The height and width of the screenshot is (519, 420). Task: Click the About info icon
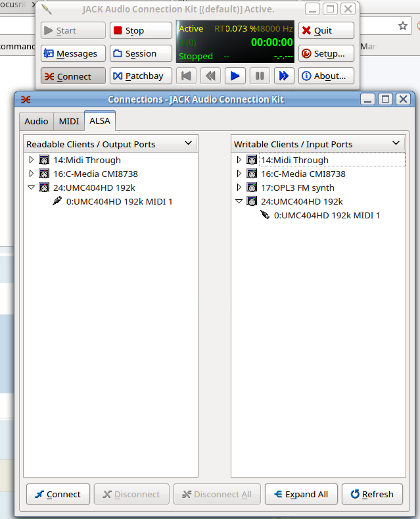(306, 76)
